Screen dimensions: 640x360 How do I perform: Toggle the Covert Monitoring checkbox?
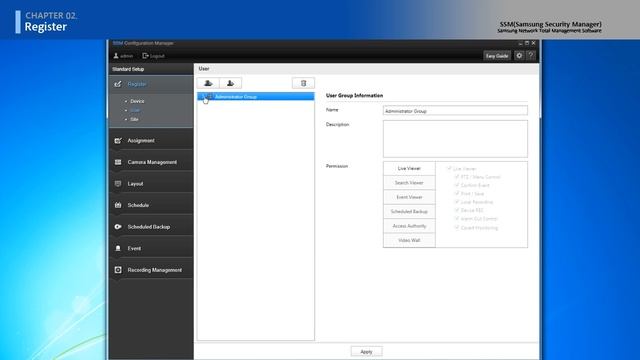(x=457, y=227)
